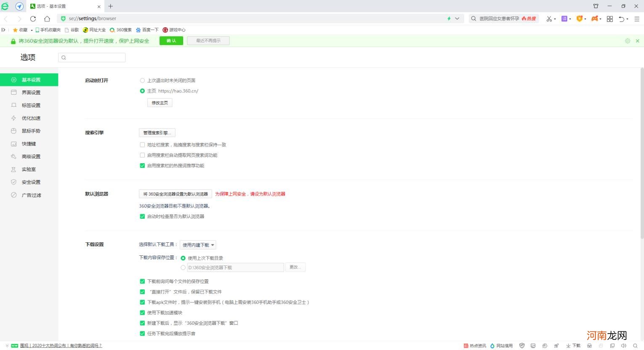Toggle "直接打开"文件后，保留已下载文件 checkbox
Screen dimensions: 644x350
click(x=142, y=292)
